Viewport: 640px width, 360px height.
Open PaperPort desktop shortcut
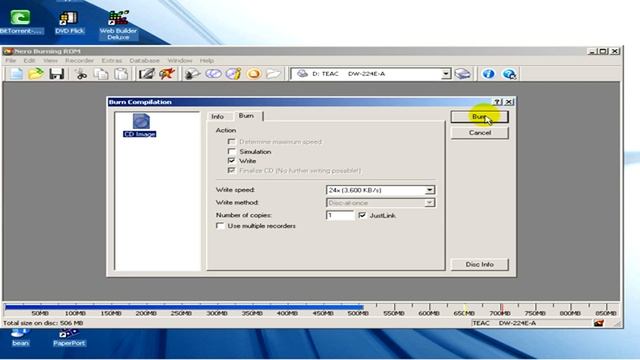[69, 338]
